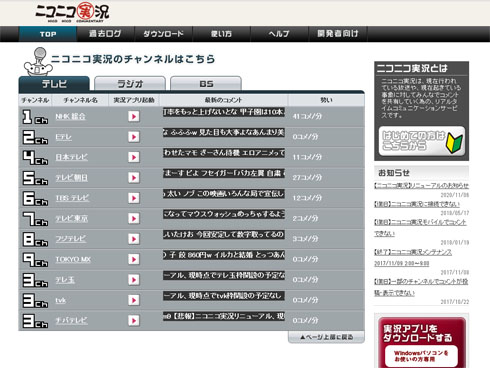
Task: Open the 過去ログ navigation item
Action: 105,34
